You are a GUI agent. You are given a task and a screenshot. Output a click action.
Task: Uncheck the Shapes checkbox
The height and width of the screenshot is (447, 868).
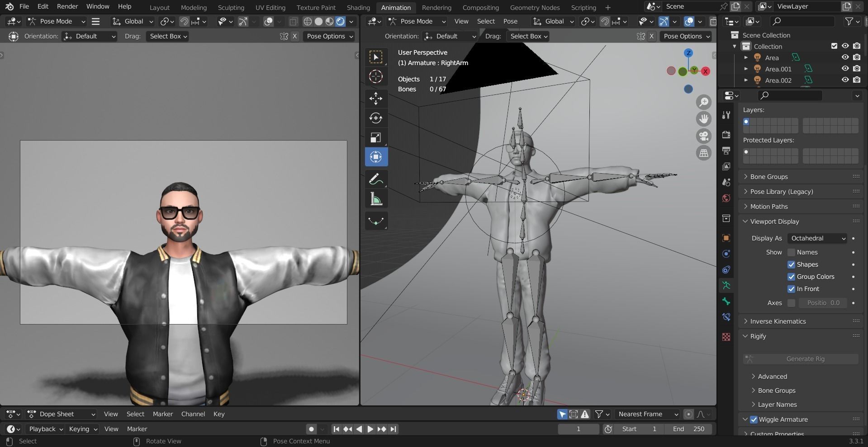791,264
